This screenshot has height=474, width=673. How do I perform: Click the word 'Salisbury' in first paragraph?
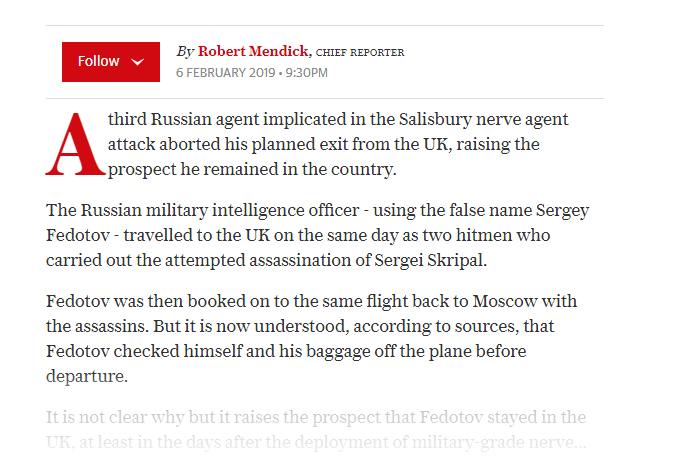click(435, 119)
